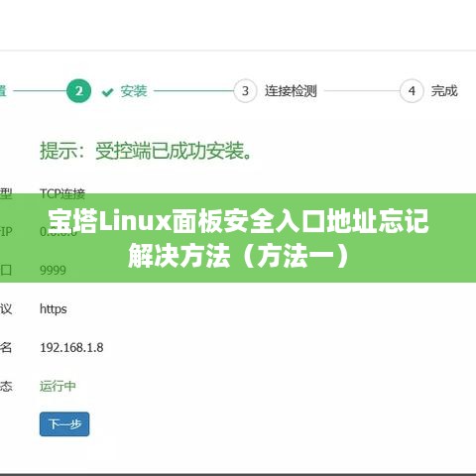Click the 宝塔Linux面板 banner title line
The image size is (476, 476).
pos(238,221)
